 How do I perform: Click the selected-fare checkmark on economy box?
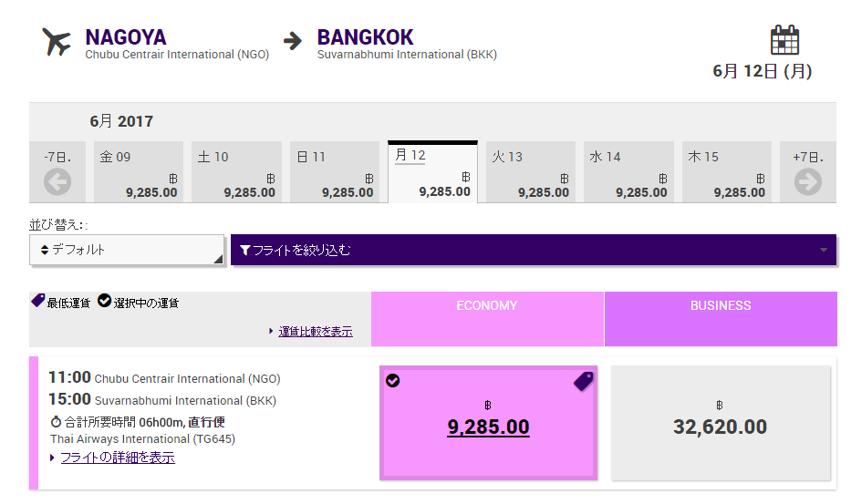tap(393, 380)
